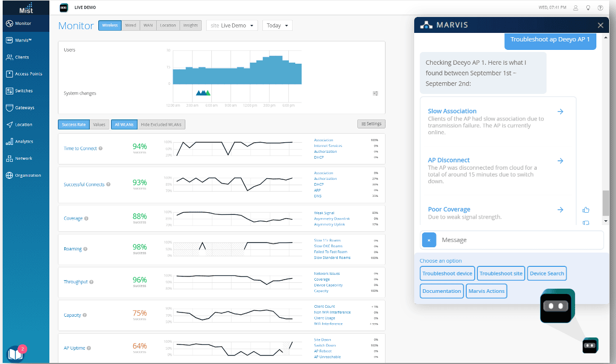
Task: Click Device Search option
Action: pos(547,273)
